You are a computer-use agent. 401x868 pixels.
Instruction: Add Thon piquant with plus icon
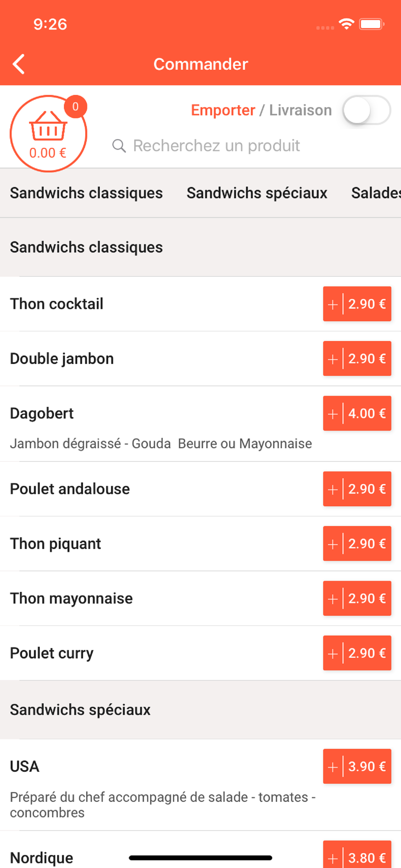(333, 544)
